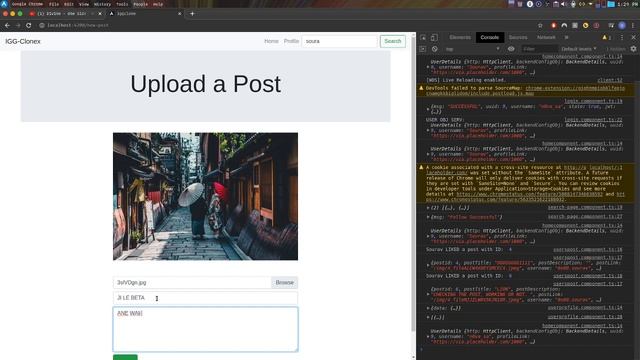
Task: Open the DevTools Sources tab
Action: coord(518,38)
